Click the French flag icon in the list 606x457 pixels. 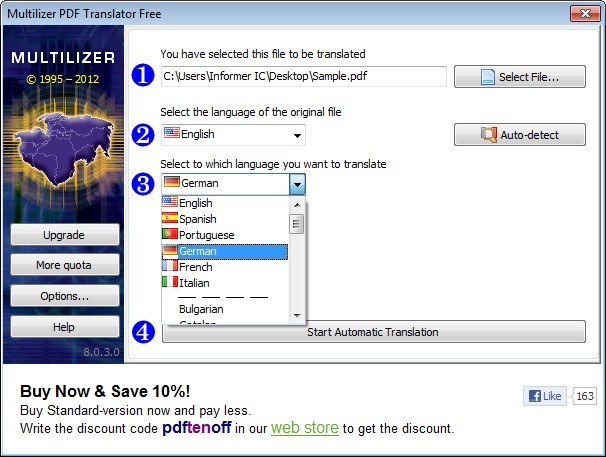click(170, 266)
